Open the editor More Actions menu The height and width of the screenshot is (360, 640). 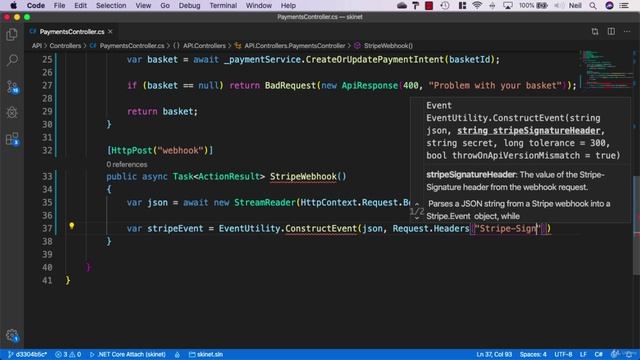(627, 31)
